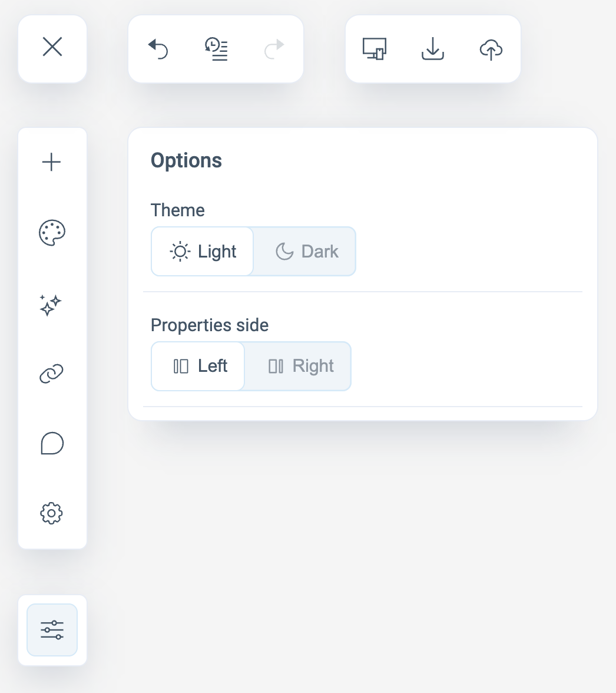Image resolution: width=616 pixels, height=693 pixels.
Task: Click the cloud upload publish icon
Action: tap(491, 48)
